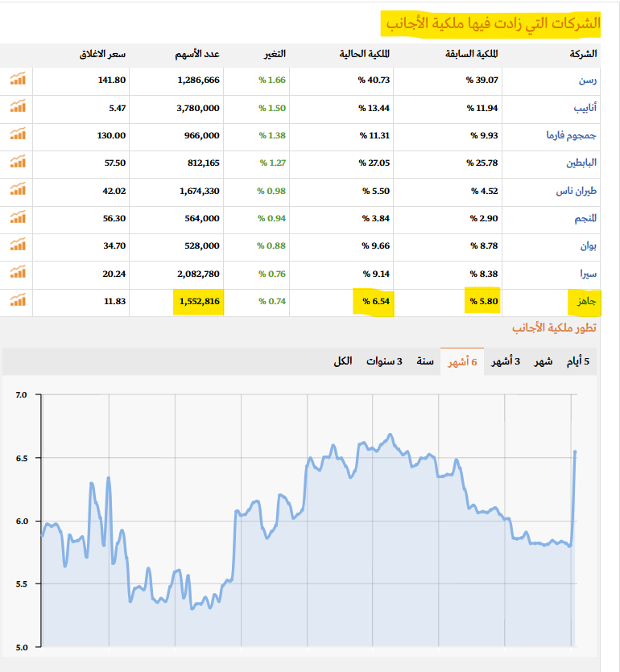
Task: Switch to the 5 أيام tab
Action: pyautogui.click(x=577, y=361)
